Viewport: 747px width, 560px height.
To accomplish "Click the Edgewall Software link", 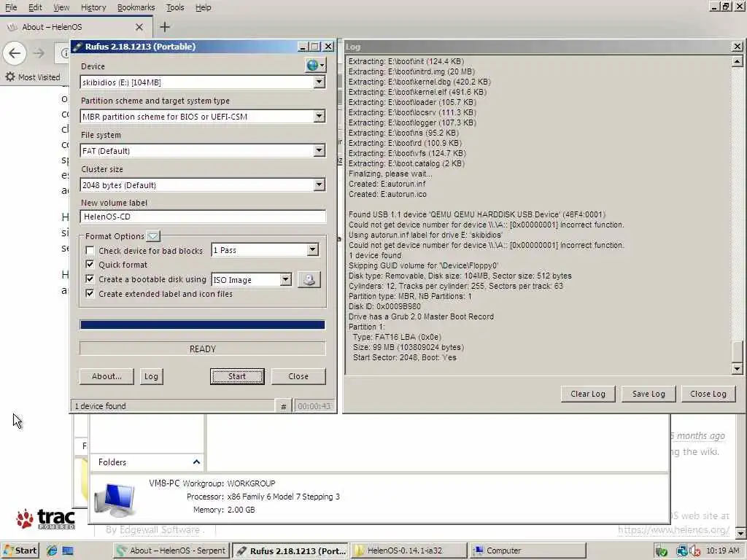I will 159,529.
